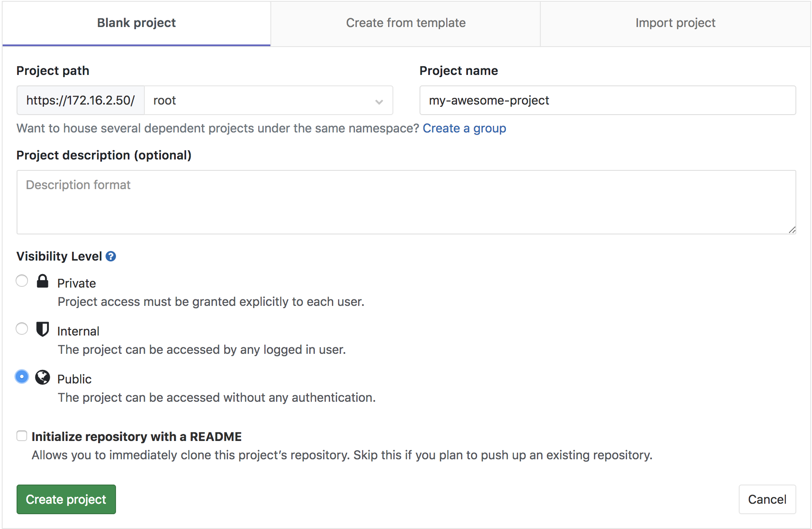Click the https://172.16.2.50/ path prefix
The width and height of the screenshot is (812, 529).
pos(81,100)
